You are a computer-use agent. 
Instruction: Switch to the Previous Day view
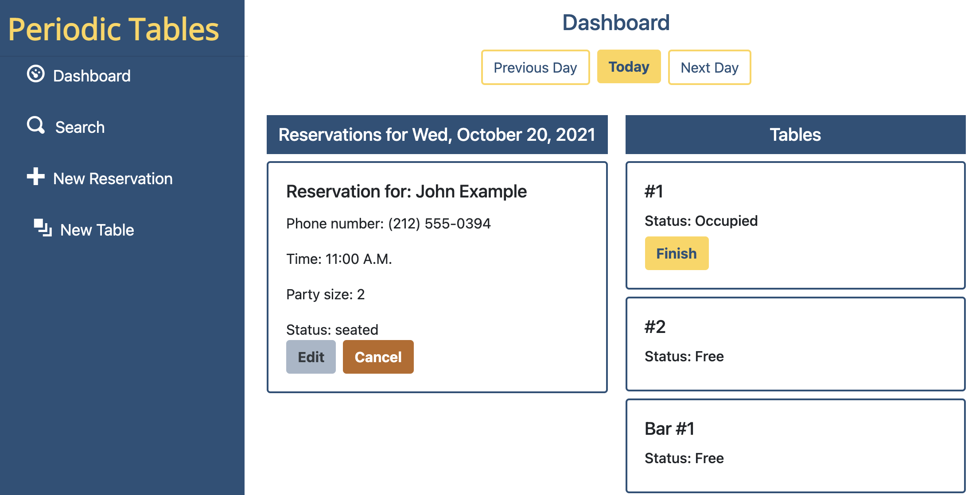pos(535,67)
